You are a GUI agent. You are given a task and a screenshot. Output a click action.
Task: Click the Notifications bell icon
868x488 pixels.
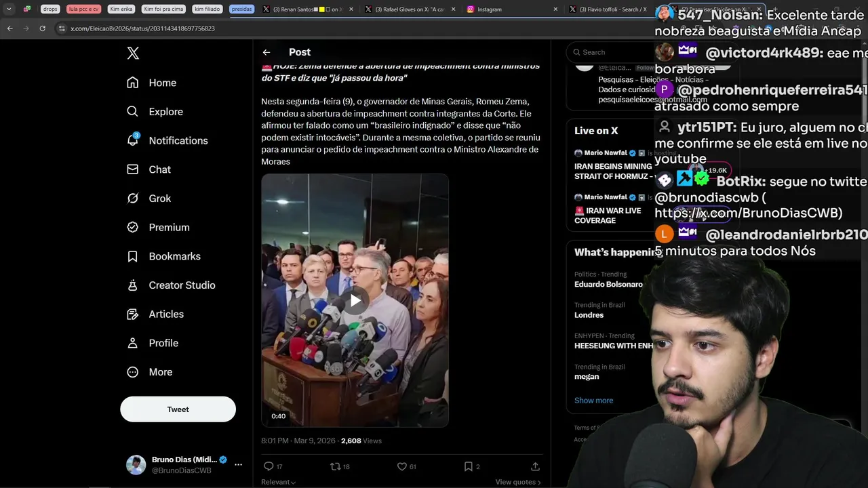[133, 140]
